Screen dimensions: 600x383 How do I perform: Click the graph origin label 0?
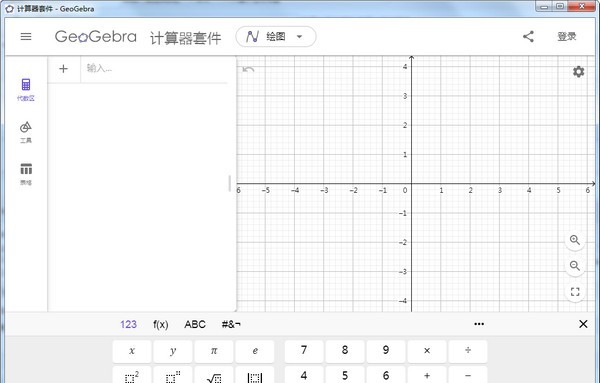[405, 190]
